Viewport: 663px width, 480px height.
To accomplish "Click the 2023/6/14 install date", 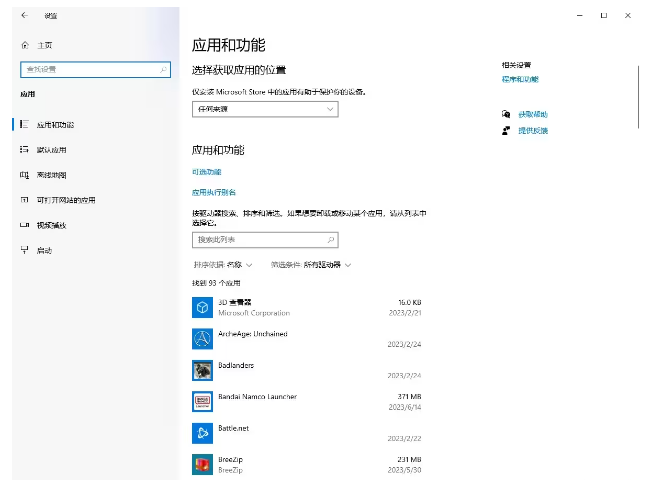I will pos(405,407).
